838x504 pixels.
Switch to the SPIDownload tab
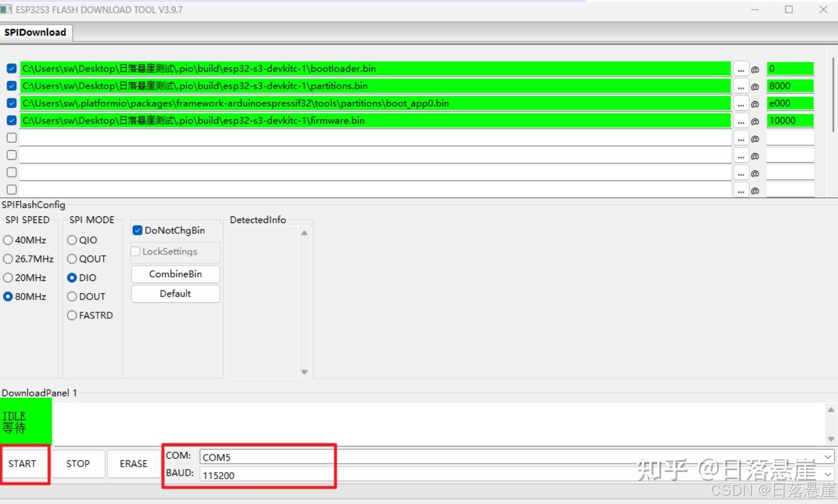pyautogui.click(x=36, y=32)
